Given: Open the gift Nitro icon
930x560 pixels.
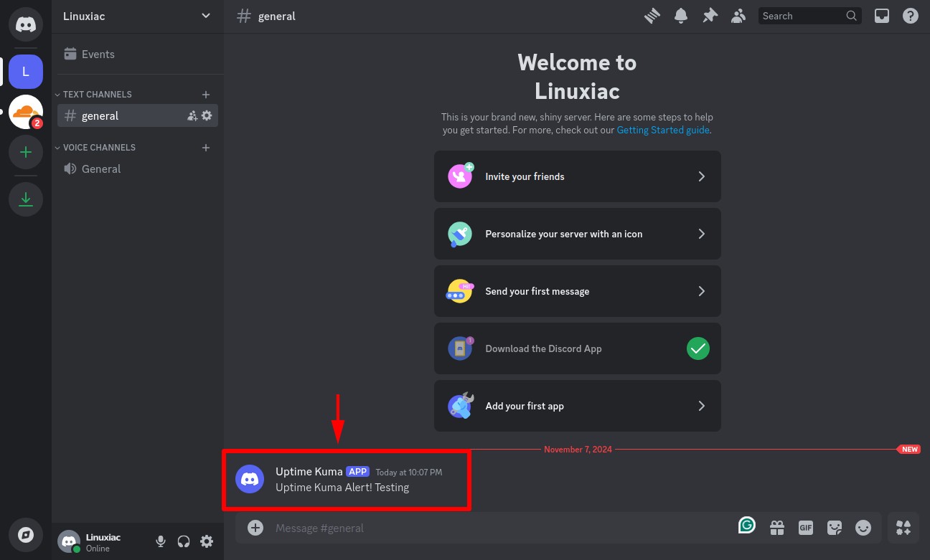Looking at the screenshot, I should point(777,528).
